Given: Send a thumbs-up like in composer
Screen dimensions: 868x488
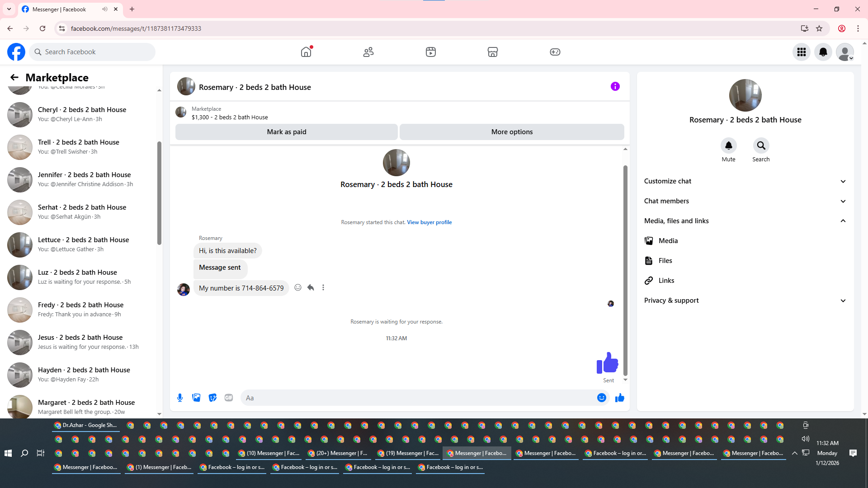Looking at the screenshot, I should [x=619, y=398].
